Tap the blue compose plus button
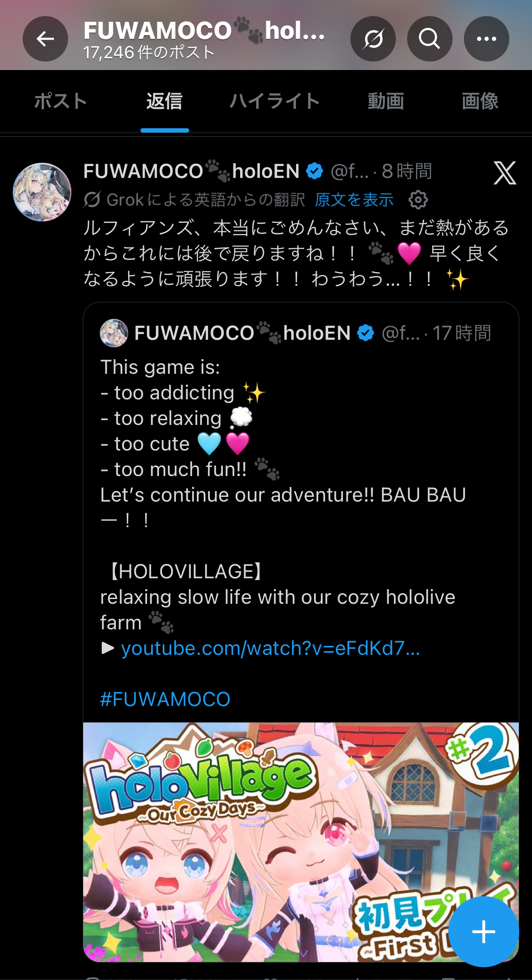The width and height of the screenshot is (532, 980). (484, 932)
